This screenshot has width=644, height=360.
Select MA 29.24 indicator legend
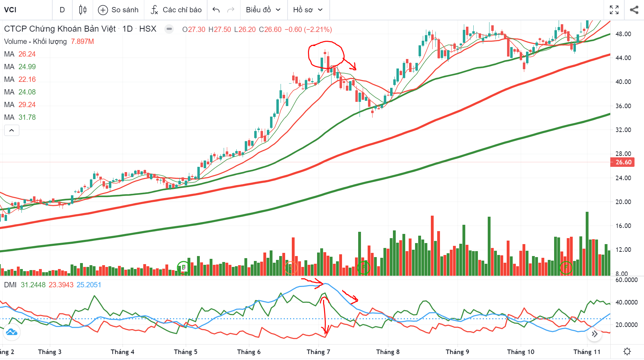[x=20, y=105]
